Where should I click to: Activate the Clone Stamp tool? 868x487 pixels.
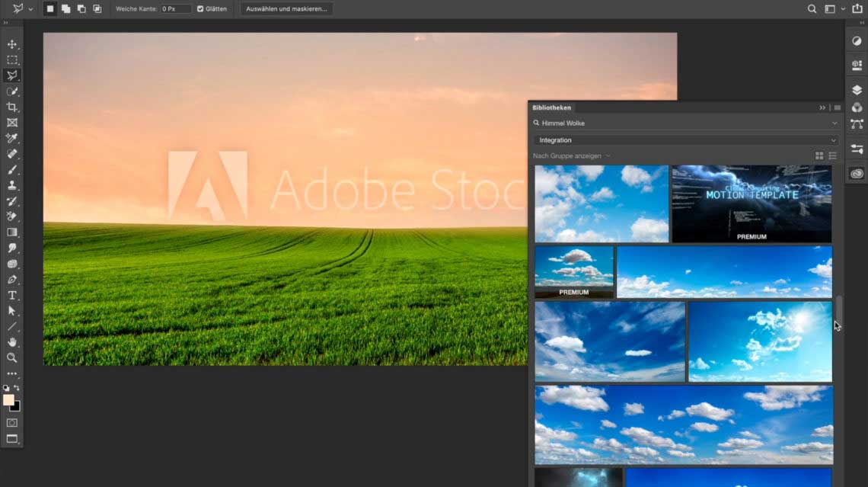(x=12, y=185)
